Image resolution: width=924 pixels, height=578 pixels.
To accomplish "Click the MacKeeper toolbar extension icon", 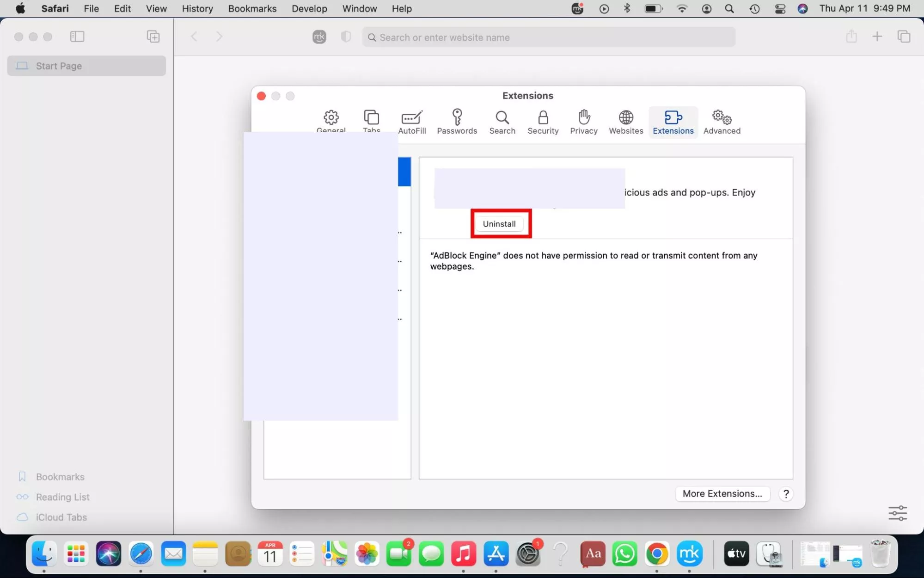I will [x=319, y=37].
